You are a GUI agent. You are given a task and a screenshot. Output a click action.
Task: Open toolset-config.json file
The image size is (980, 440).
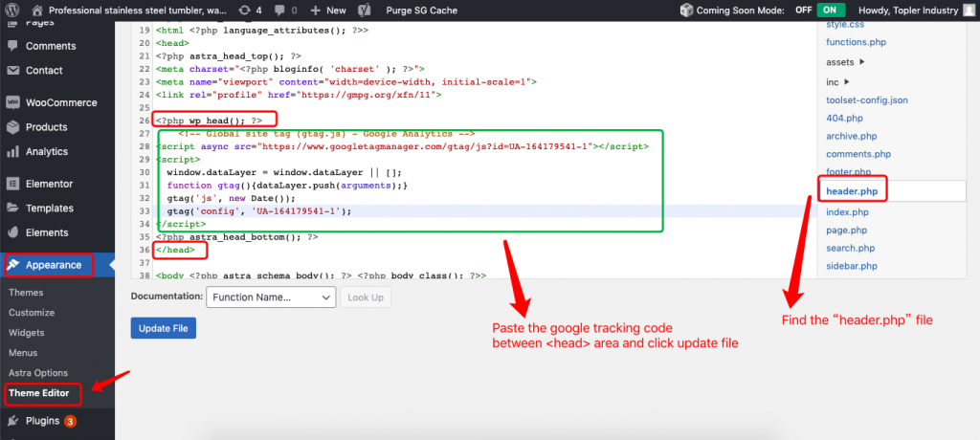click(x=867, y=100)
